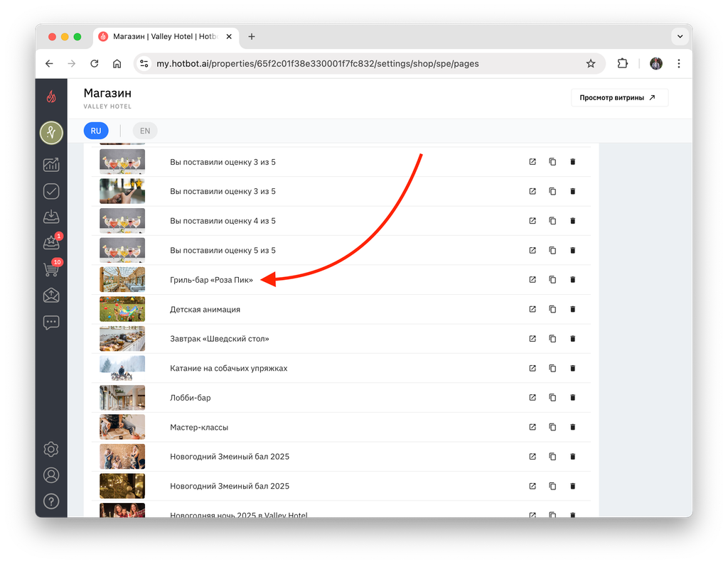Select the Детская анимация row title
The image size is (728, 564).
click(x=205, y=310)
